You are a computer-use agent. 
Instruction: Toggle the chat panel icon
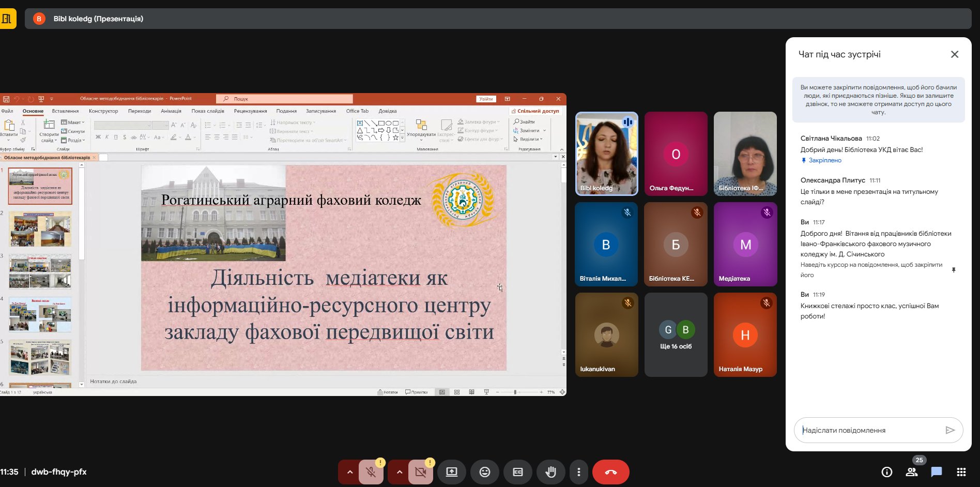pos(936,472)
